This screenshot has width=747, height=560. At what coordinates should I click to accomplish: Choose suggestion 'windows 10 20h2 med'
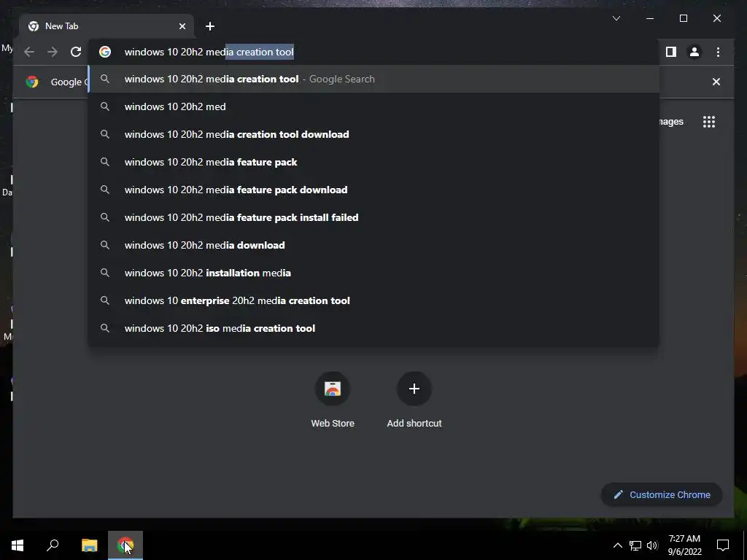[x=374, y=106]
